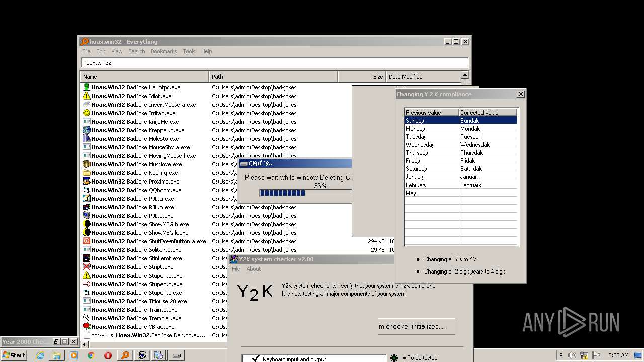Open the Bookmarks menu in Everything

[x=164, y=51]
